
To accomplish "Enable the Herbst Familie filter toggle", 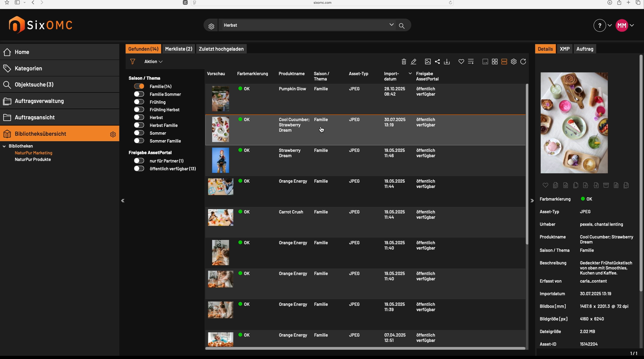I will 139,125.
